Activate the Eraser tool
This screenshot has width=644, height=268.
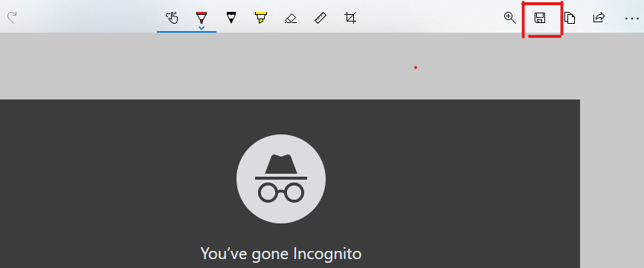click(x=290, y=18)
